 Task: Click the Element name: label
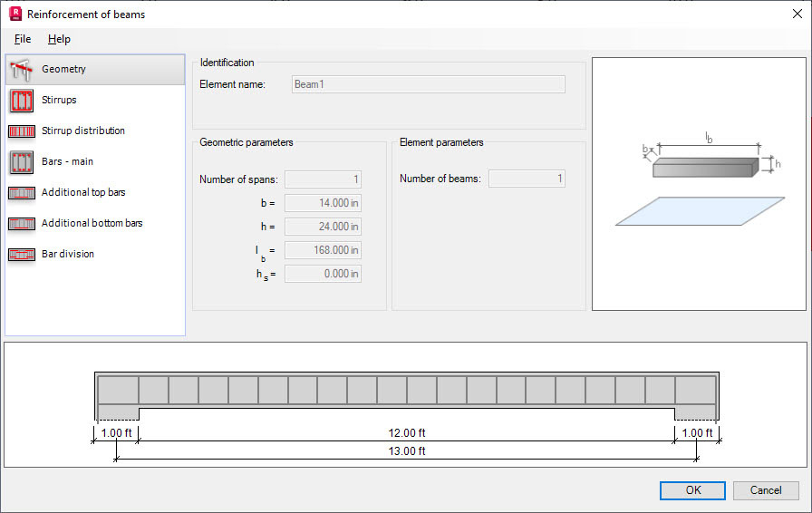click(233, 84)
